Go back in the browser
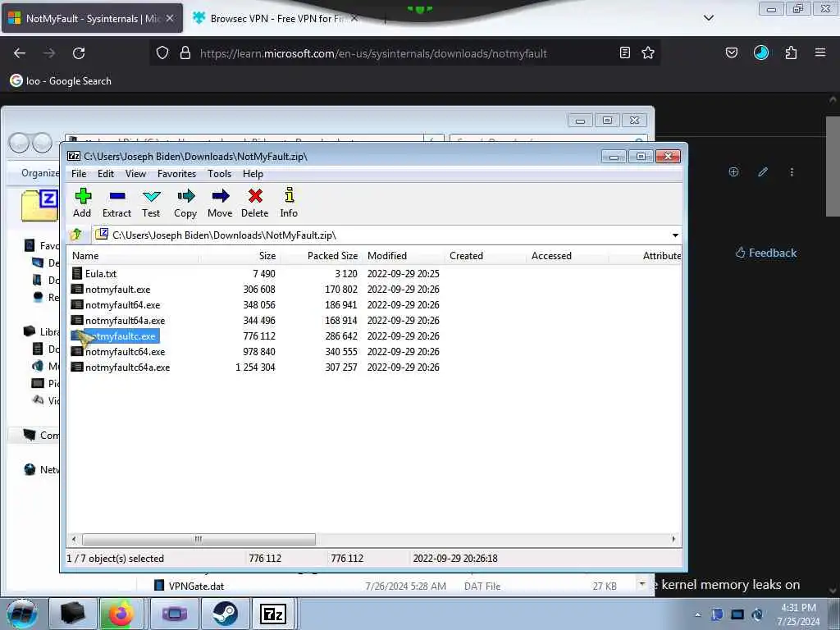Image resolution: width=840 pixels, height=630 pixels. [x=20, y=53]
